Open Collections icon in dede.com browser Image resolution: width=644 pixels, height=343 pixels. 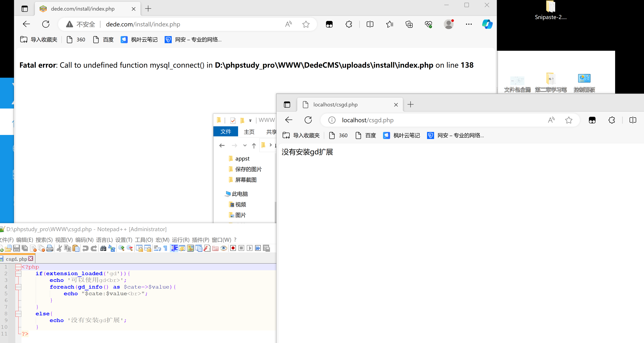[409, 24]
